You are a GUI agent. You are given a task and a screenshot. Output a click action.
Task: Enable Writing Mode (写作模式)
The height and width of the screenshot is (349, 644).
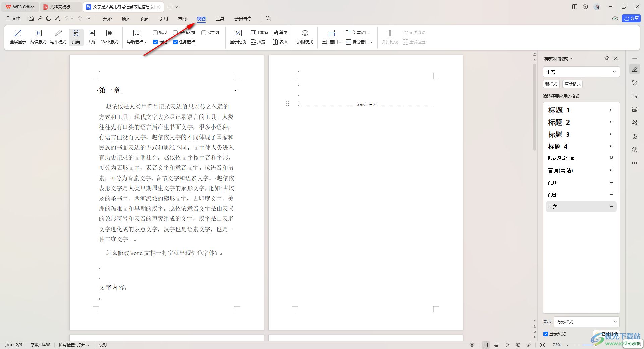tap(58, 37)
